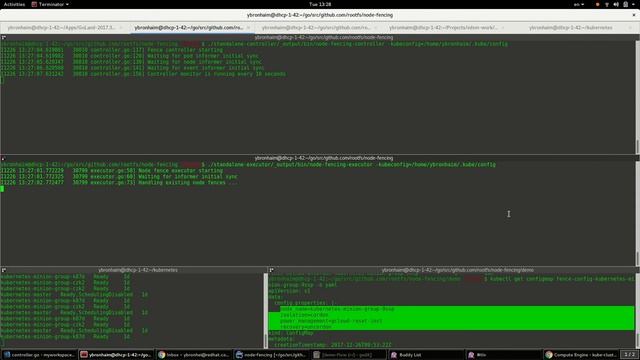Open the Inbox Chrome taskbar window
The height and width of the screenshot is (360, 640).
point(193,355)
